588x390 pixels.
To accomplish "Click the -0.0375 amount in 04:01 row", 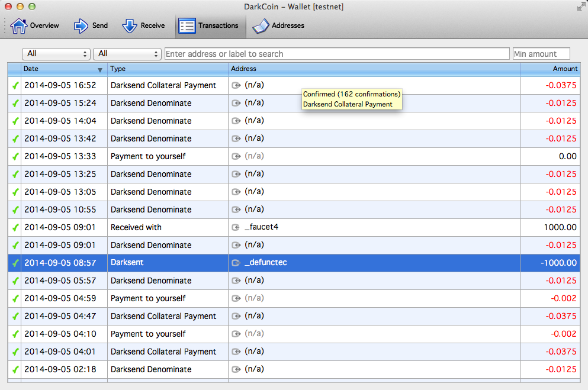I will click(561, 352).
